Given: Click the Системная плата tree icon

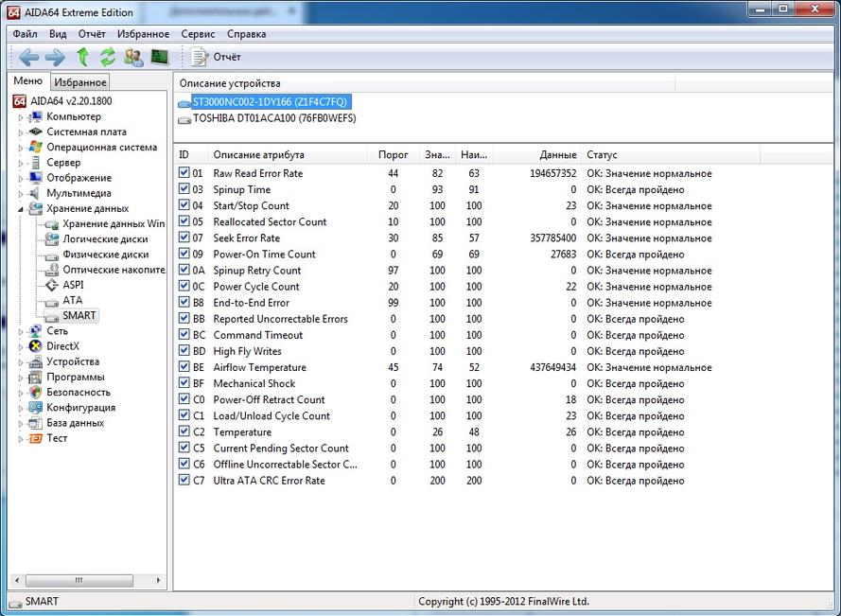Looking at the screenshot, I should tap(36, 132).
